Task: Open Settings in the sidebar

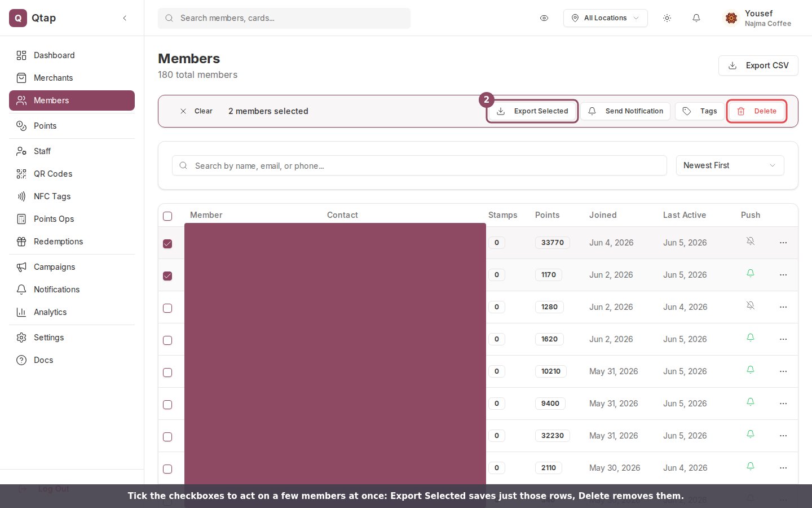Action: point(72,338)
